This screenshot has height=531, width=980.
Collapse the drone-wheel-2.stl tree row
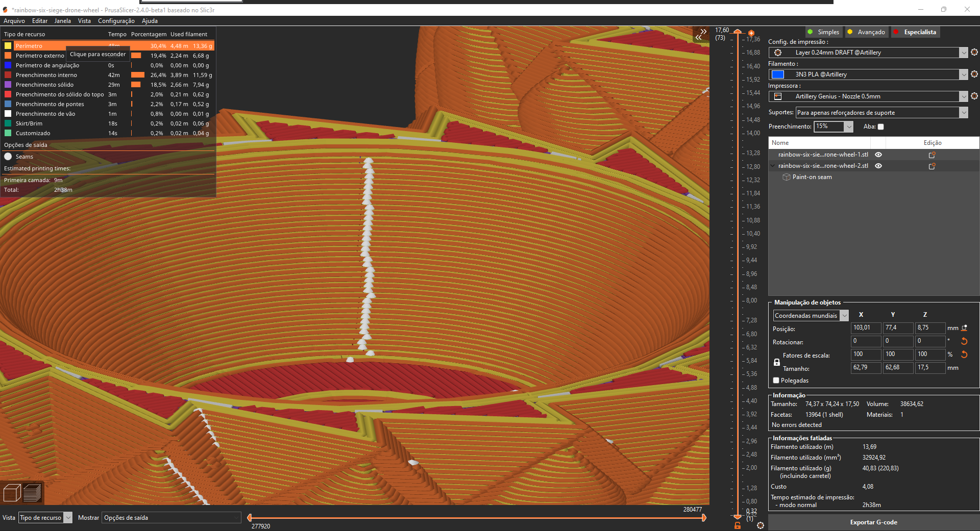772,166
